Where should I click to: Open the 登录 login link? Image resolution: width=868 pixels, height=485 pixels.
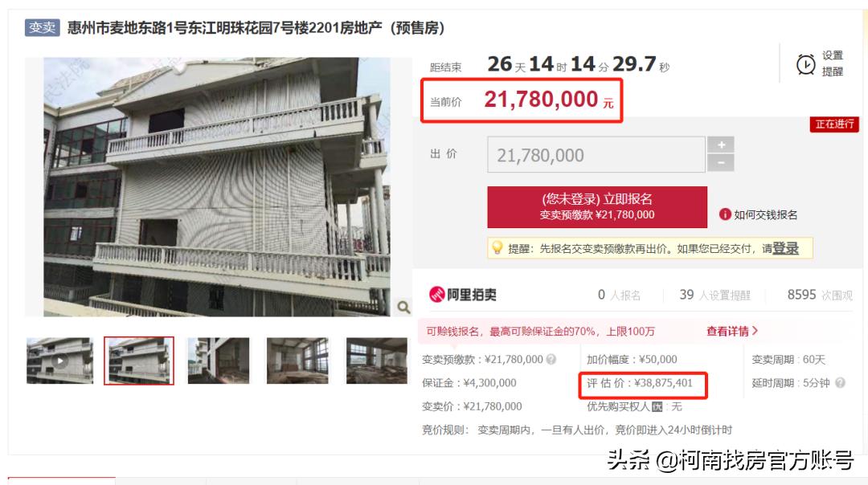[x=785, y=248]
